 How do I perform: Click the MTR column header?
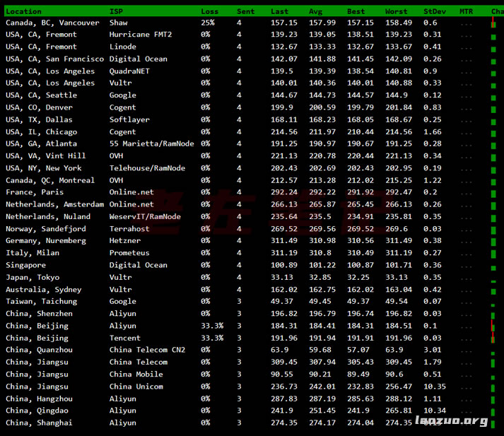(466, 11)
